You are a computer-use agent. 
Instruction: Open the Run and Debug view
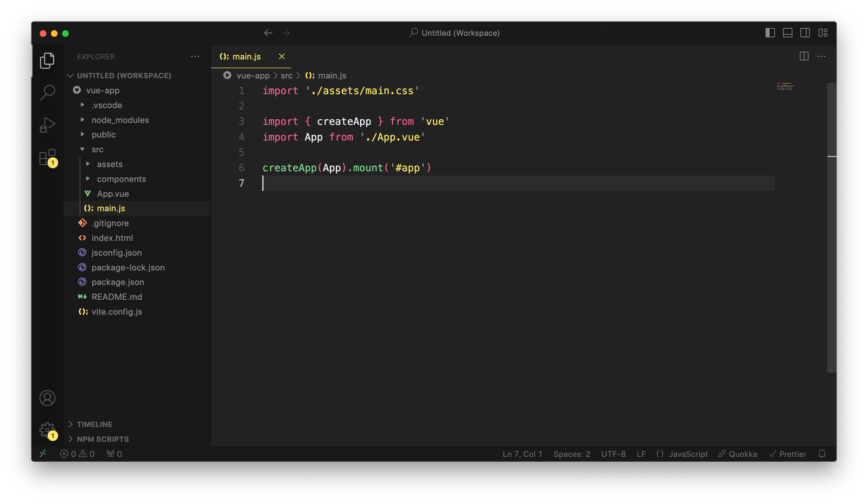47,125
